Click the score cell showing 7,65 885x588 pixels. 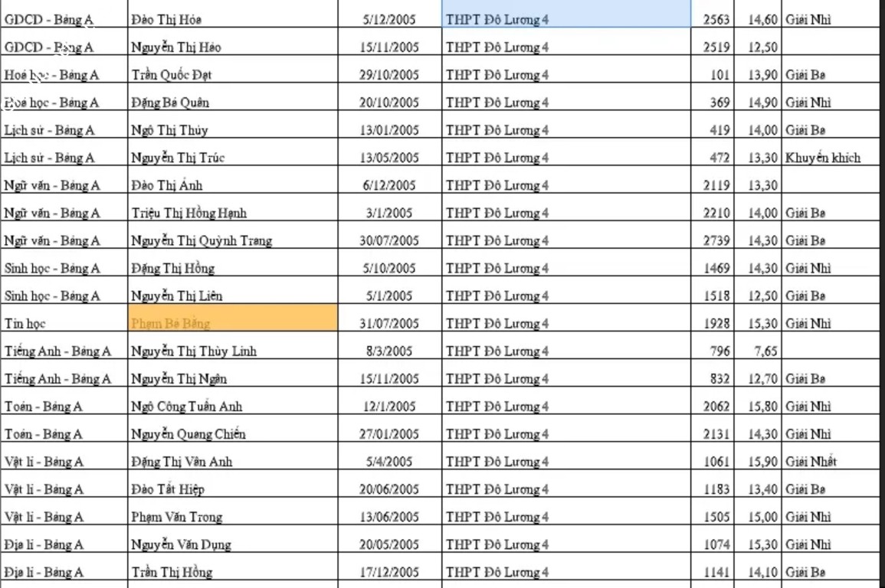(x=757, y=351)
